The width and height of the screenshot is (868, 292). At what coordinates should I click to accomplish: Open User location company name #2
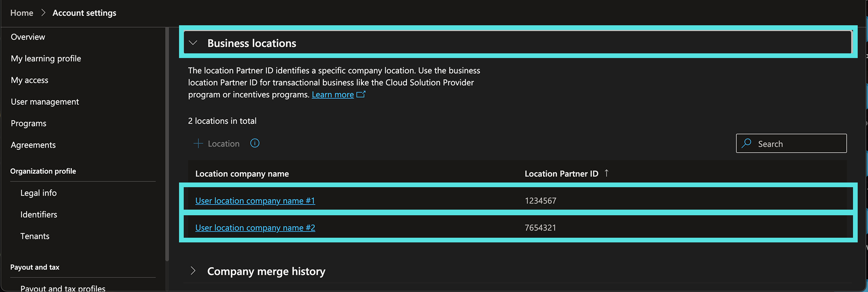tap(255, 228)
